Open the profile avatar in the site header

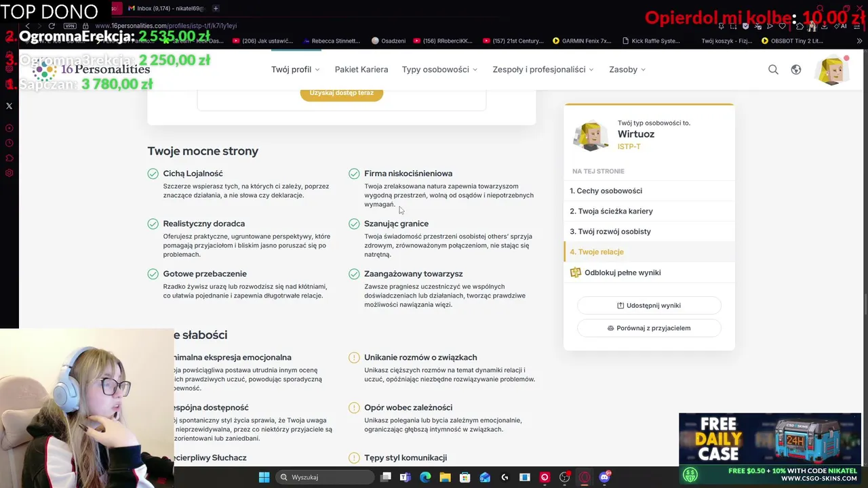point(832,70)
